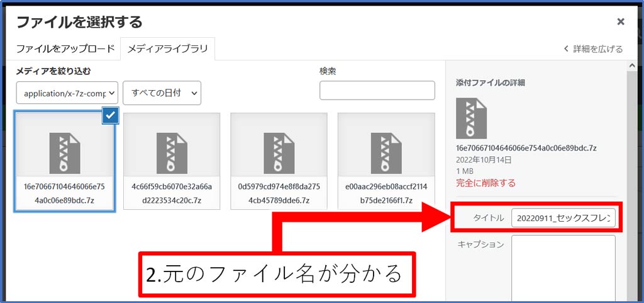Viewport: 644px width, 303px height.
Task: Click the 完全に削除する delete link
Action: [486, 183]
